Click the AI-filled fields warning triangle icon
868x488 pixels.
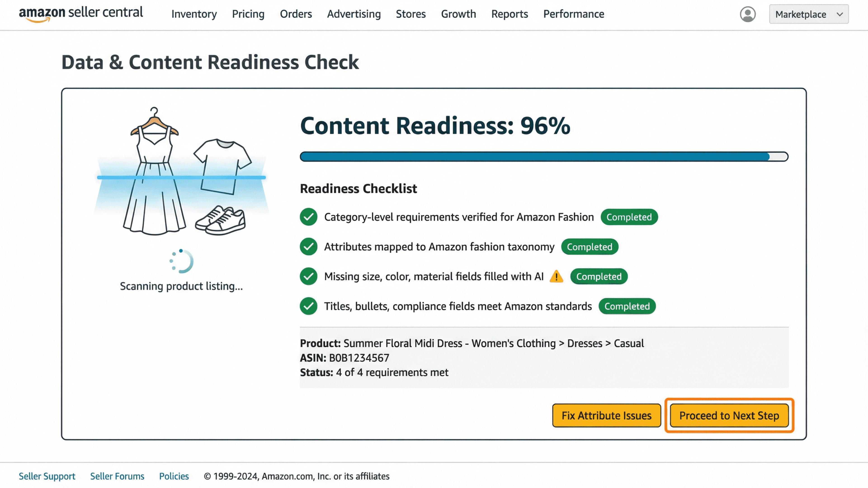click(x=556, y=277)
